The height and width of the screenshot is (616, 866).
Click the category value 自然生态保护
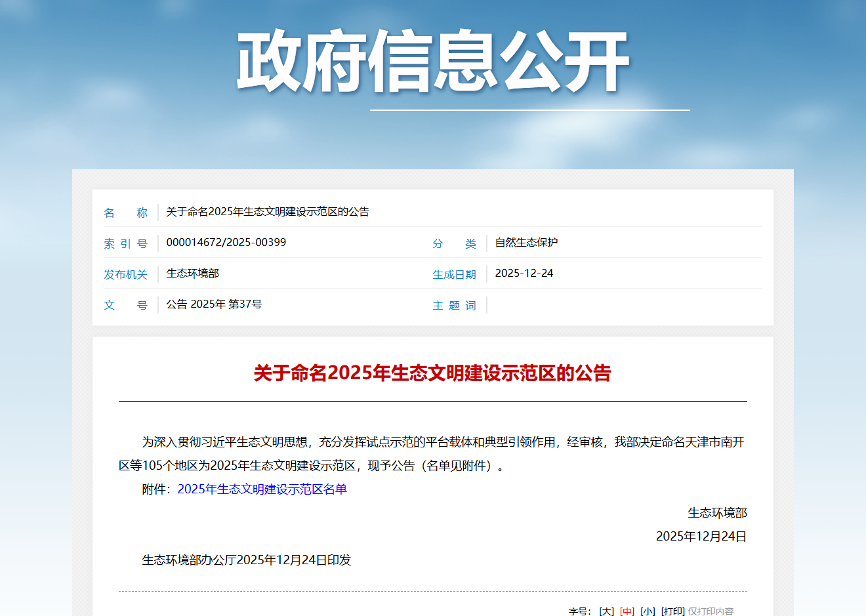(526, 243)
